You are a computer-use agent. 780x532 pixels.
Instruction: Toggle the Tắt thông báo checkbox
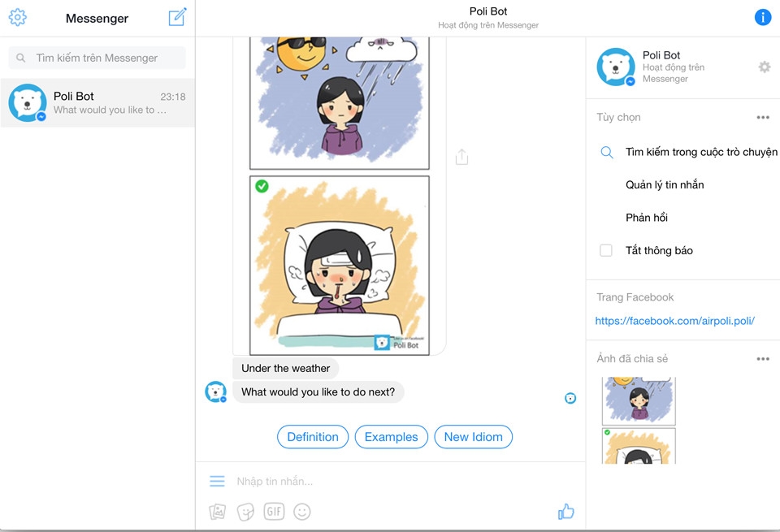(606, 250)
